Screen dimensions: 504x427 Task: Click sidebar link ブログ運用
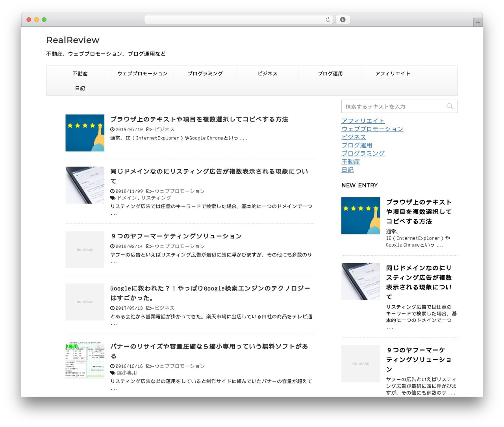click(x=357, y=145)
